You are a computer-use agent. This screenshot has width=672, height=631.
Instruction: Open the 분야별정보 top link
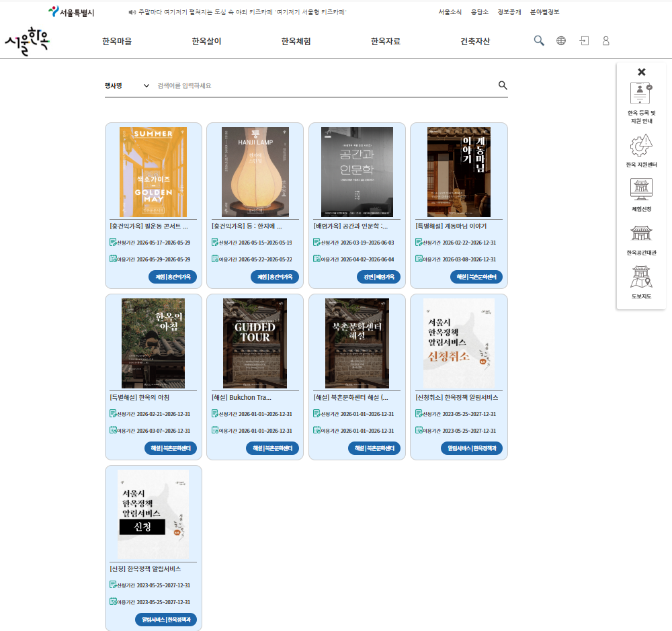pyautogui.click(x=545, y=12)
